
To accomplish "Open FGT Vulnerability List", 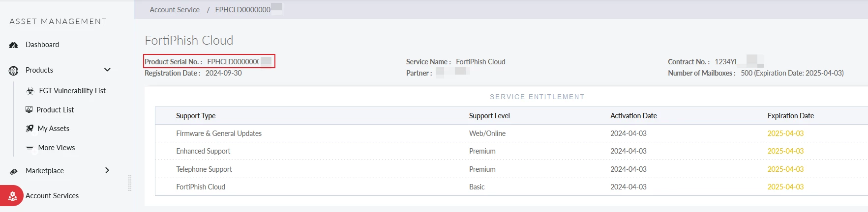I will point(72,91).
